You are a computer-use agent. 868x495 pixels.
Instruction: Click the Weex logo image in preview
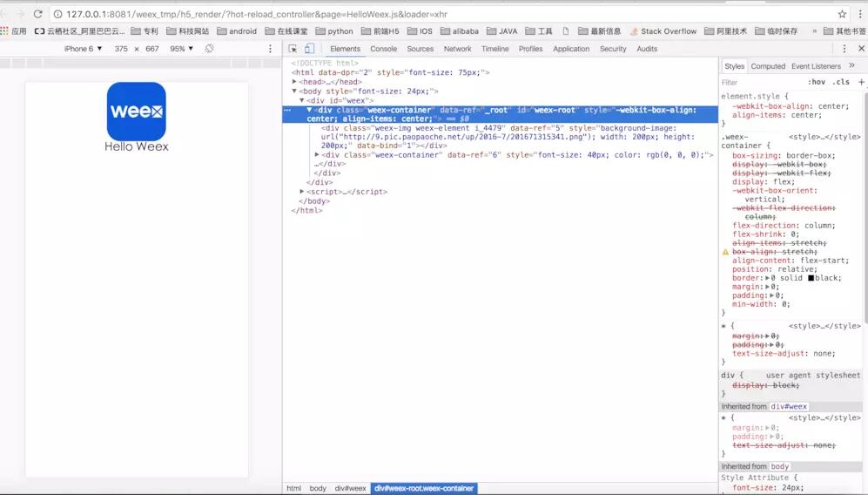click(x=136, y=112)
